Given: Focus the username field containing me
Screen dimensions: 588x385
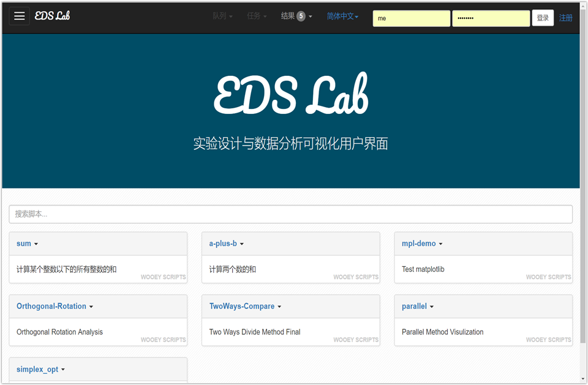Looking at the screenshot, I should [x=412, y=18].
